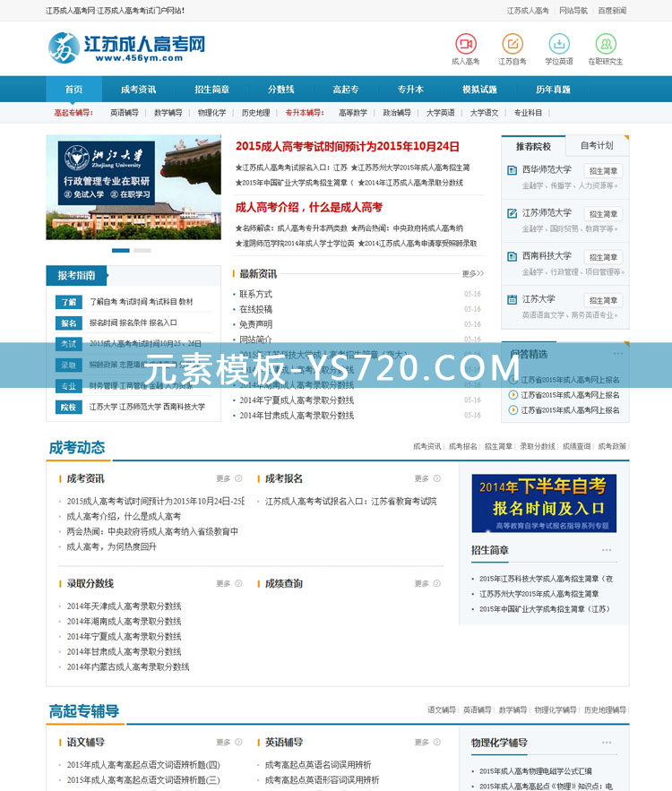Open the 高起专 navigation item
This screenshot has width=672, height=791.
pos(346,90)
